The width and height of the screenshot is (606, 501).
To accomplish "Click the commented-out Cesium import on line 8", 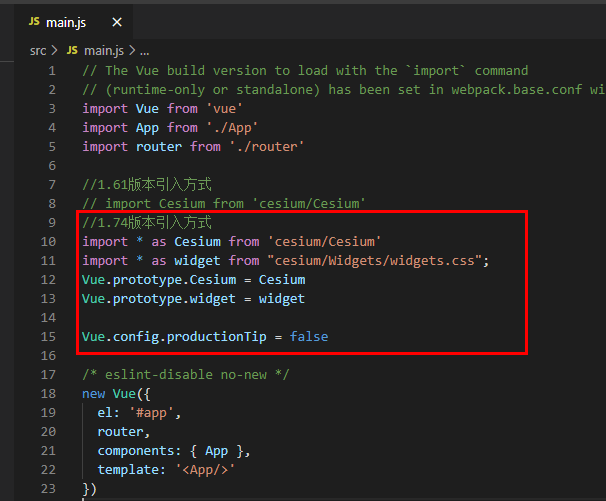I will (224, 203).
